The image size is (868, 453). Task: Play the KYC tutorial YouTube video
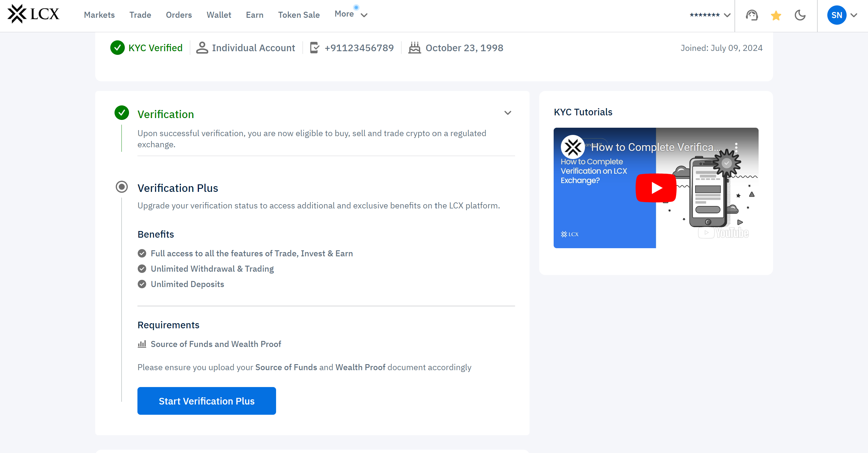[x=656, y=188]
